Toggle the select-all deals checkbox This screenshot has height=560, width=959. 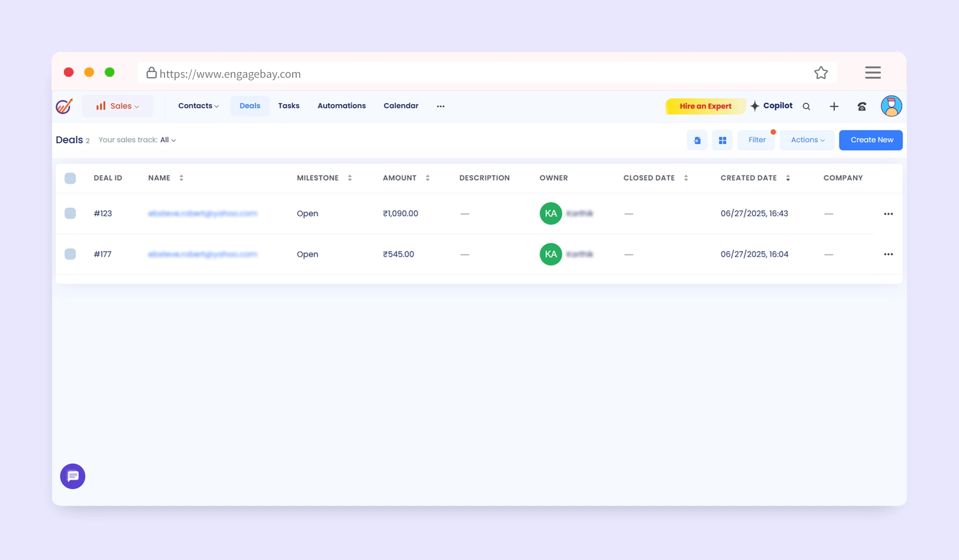tap(70, 178)
